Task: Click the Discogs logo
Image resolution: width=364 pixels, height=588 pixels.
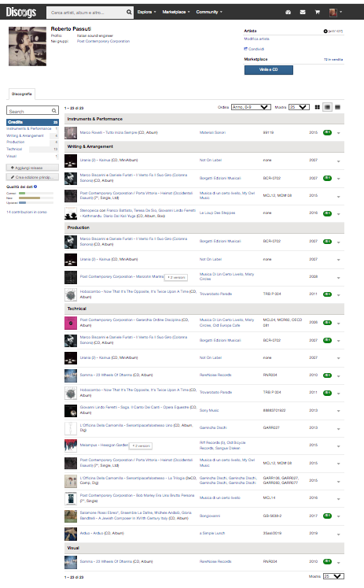Action: [21, 12]
